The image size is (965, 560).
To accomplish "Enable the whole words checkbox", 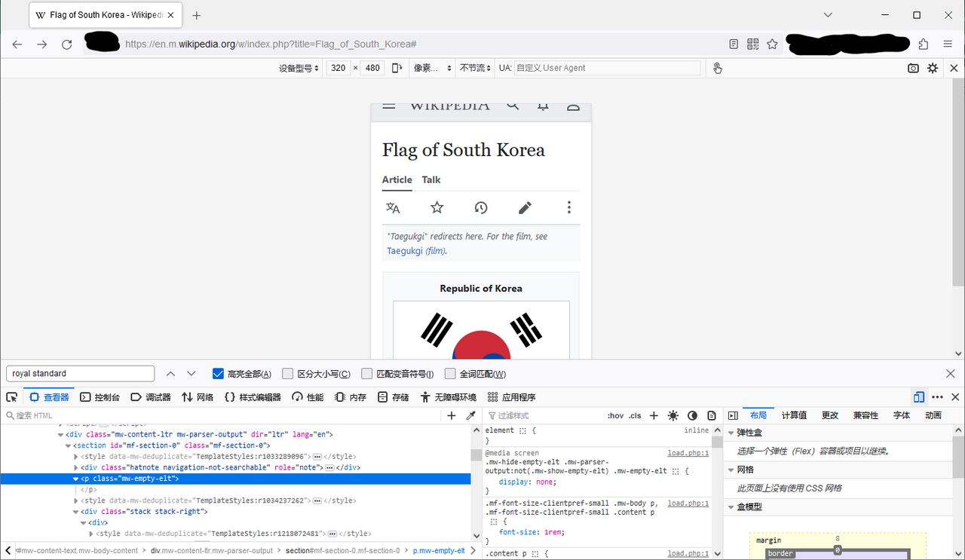I will pos(450,373).
